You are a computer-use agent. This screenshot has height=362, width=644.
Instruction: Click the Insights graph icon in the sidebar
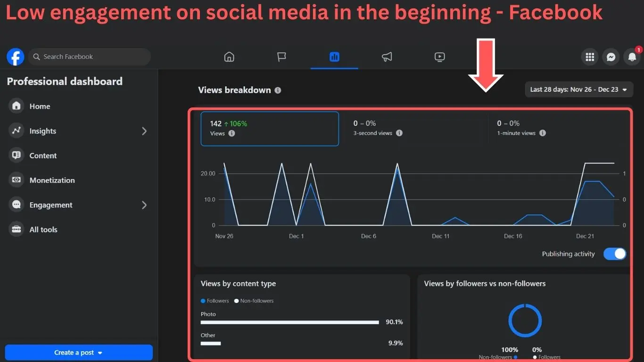click(x=17, y=131)
